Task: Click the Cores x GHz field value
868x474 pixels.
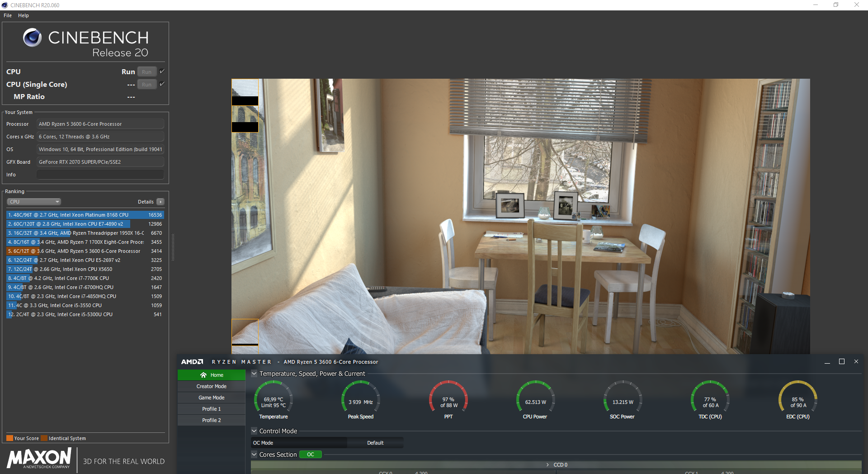Action: coord(100,137)
